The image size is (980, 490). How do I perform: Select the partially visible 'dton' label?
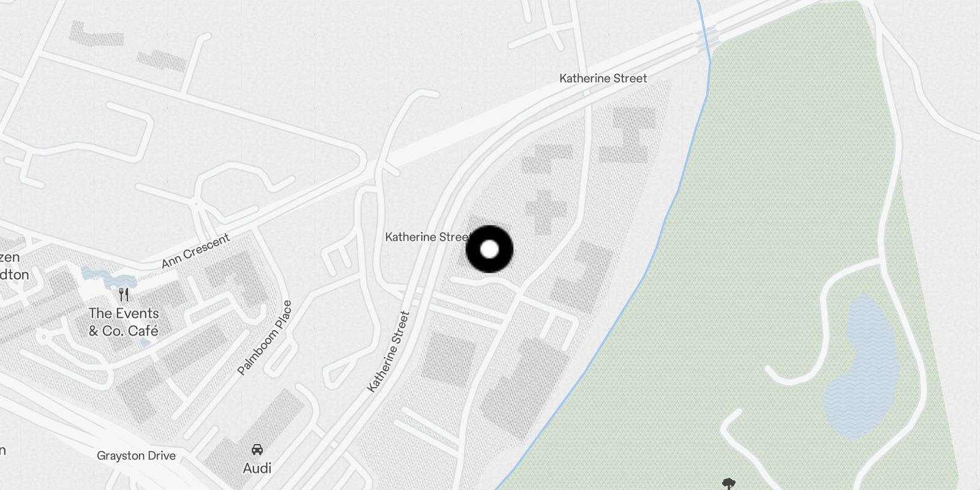click(x=15, y=274)
